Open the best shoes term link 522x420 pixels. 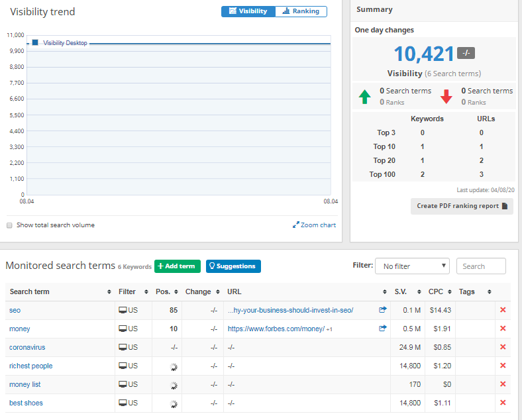click(x=26, y=403)
